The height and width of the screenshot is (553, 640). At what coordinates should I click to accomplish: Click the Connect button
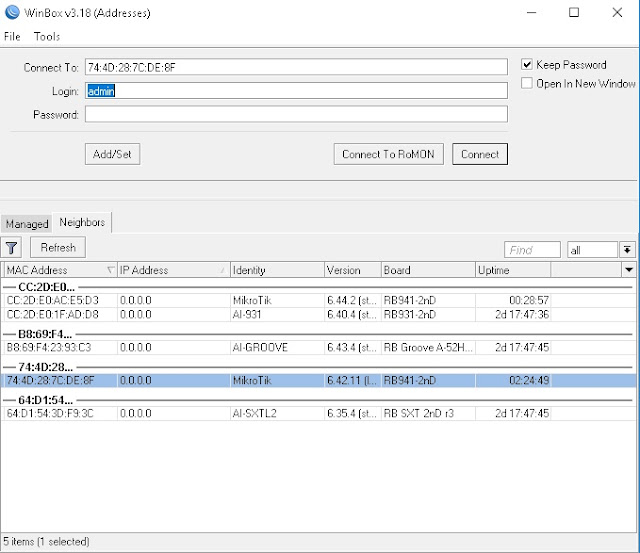[480, 154]
